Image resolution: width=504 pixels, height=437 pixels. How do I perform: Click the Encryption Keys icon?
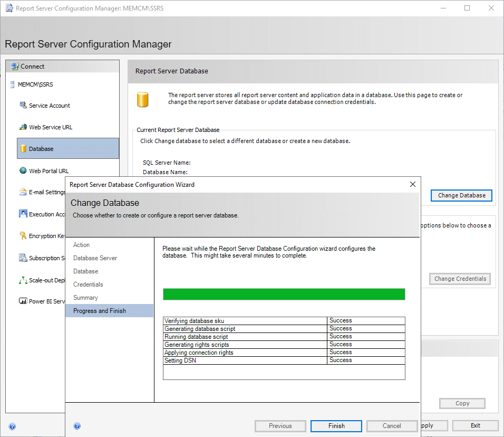[x=23, y=236]
